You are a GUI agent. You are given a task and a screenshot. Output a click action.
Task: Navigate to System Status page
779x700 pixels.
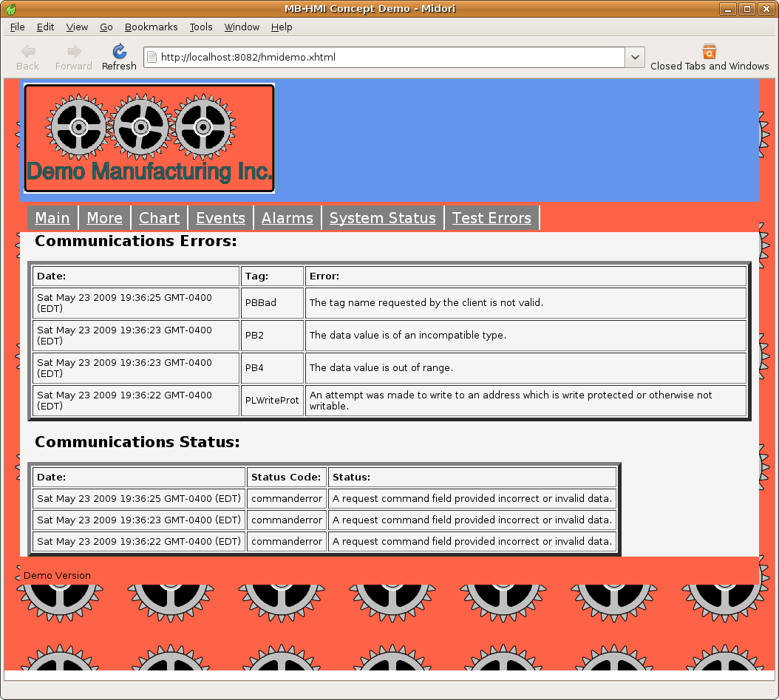(x=382, y=218)
